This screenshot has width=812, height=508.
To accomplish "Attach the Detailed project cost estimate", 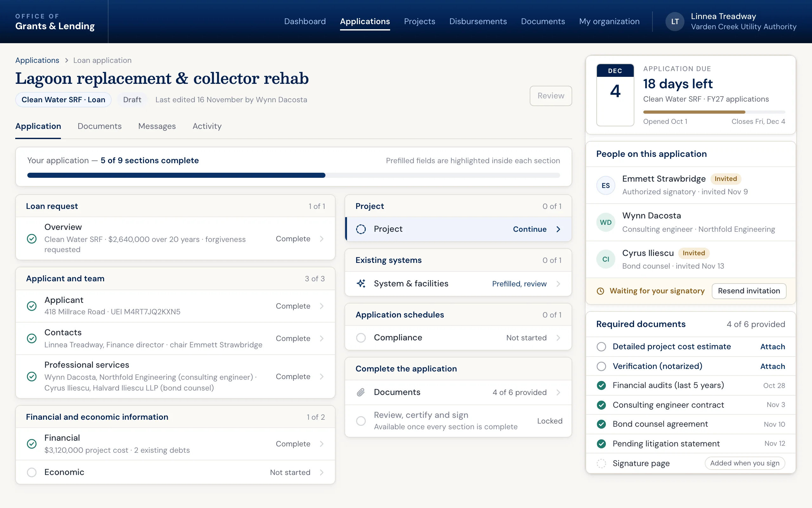I will (772, 347).
